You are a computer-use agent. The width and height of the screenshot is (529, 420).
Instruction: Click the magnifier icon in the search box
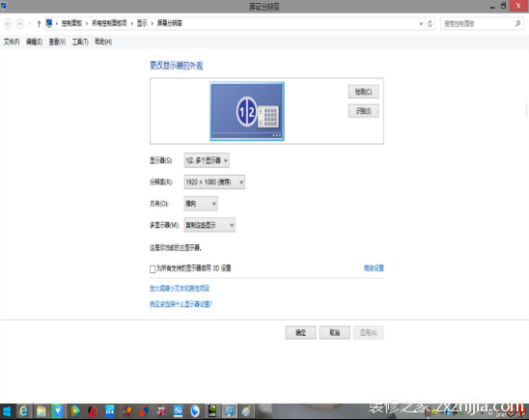tap(517, 23)
